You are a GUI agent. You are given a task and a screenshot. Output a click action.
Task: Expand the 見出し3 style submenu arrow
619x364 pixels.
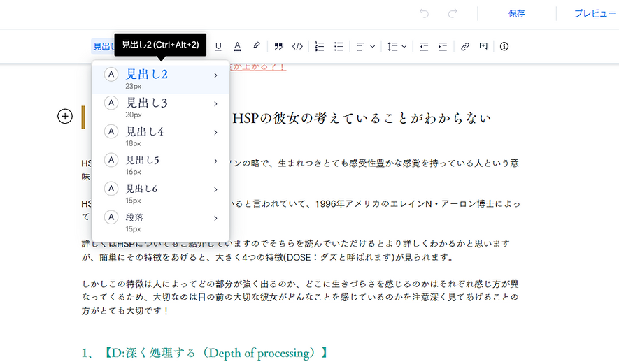coord(215,104)
